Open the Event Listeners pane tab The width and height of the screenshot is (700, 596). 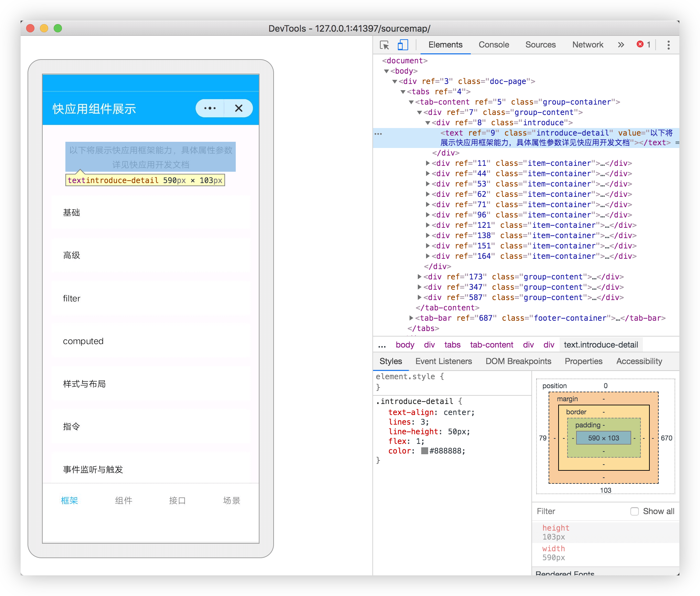coord(443,361)
